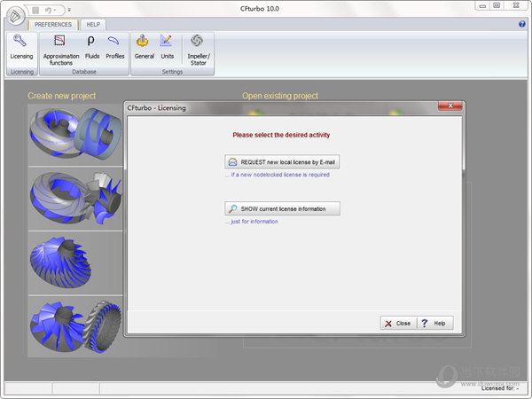
Task: Click the 'Licensed for: -' status text
Action: 500,388
